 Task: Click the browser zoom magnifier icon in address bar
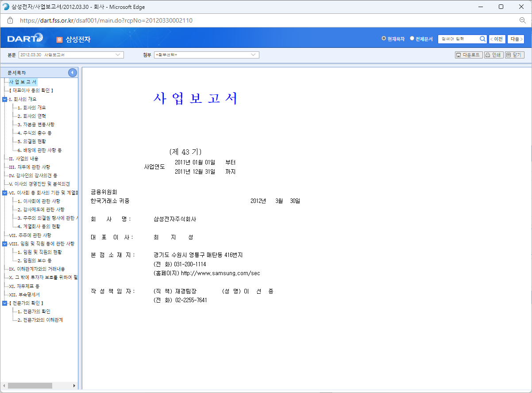click(522, 20)
